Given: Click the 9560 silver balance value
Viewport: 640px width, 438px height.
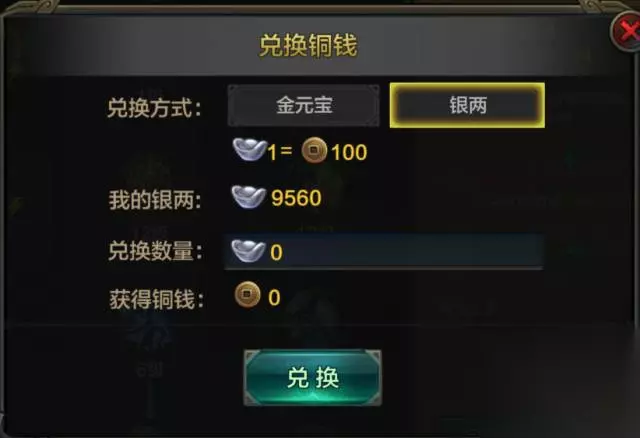Looking at the screenshot, I should click(x=296, y=198).
